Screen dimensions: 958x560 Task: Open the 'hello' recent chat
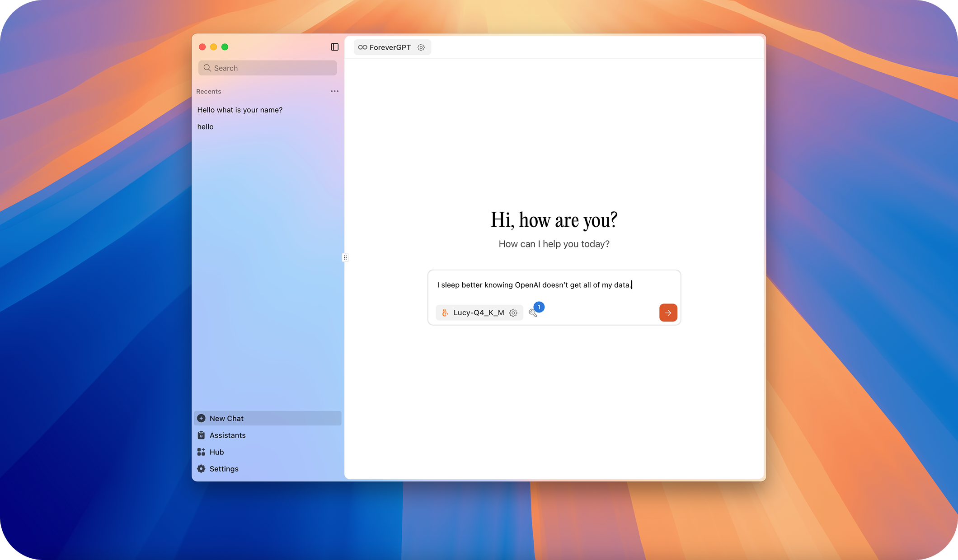click(x=206, y=127)
